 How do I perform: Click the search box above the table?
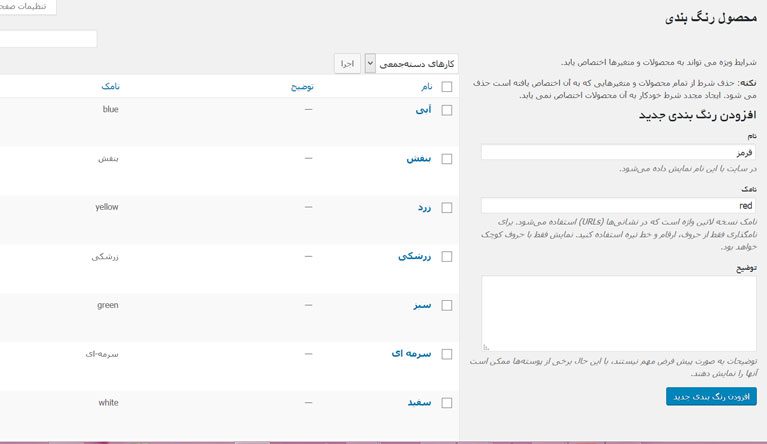[x=48, y=39]
